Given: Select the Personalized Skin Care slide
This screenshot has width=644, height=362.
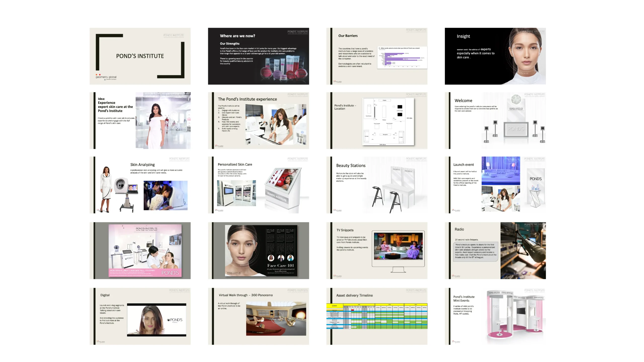Looking at the screenshot, I should [x=258, y=185].
